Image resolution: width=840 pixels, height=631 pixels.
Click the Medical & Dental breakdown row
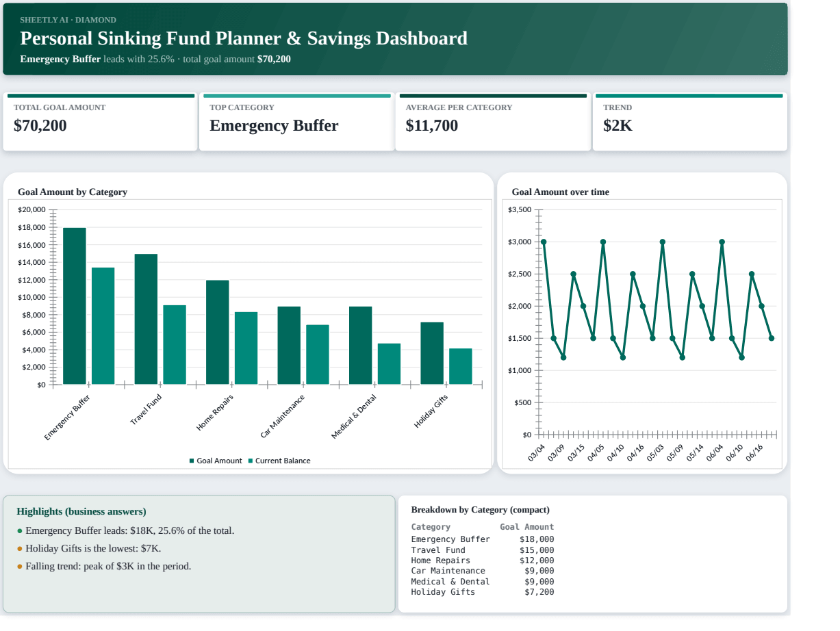click(x=483, y=582)
